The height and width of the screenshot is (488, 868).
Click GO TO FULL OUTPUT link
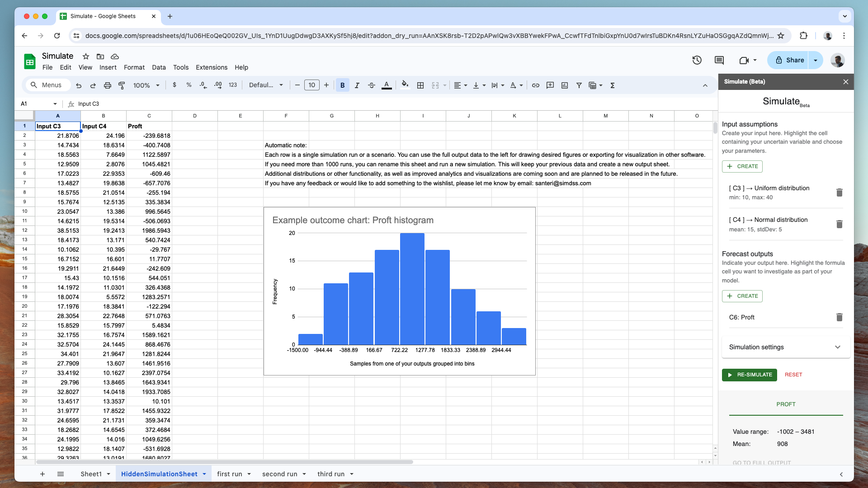[x=762, y=463]
